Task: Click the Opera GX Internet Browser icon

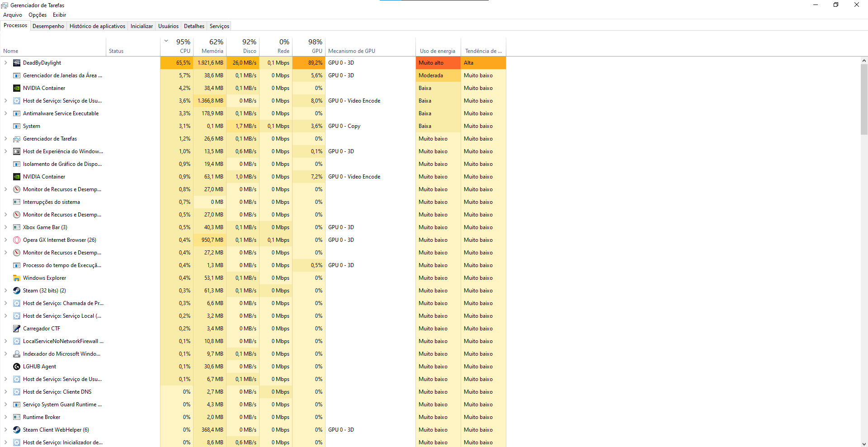Action: click(x=17, y=240)
